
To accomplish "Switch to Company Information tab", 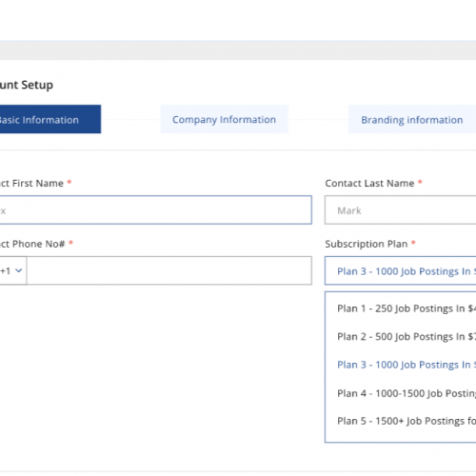I will tap(224, 119).
